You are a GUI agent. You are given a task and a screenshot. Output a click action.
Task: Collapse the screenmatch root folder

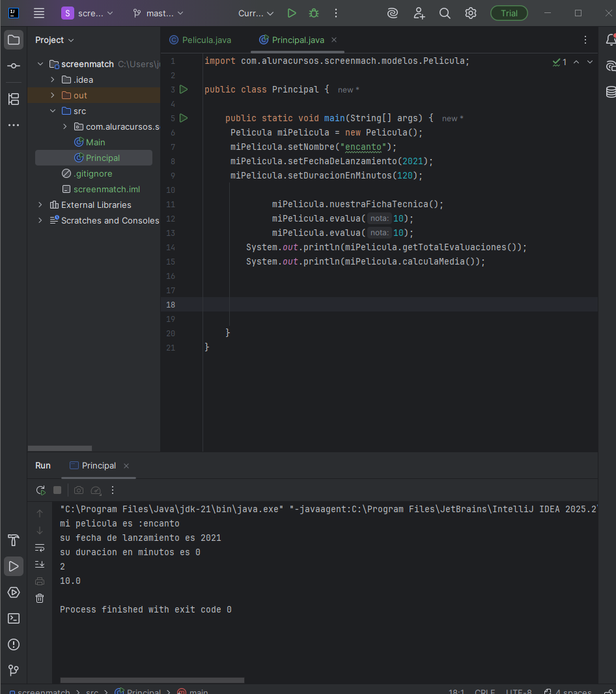(40, 64)
